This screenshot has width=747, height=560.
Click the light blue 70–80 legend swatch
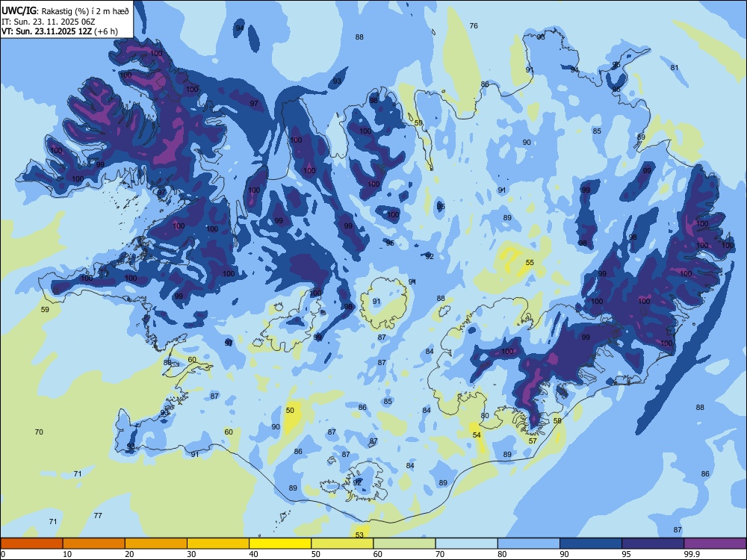[466, 544]
